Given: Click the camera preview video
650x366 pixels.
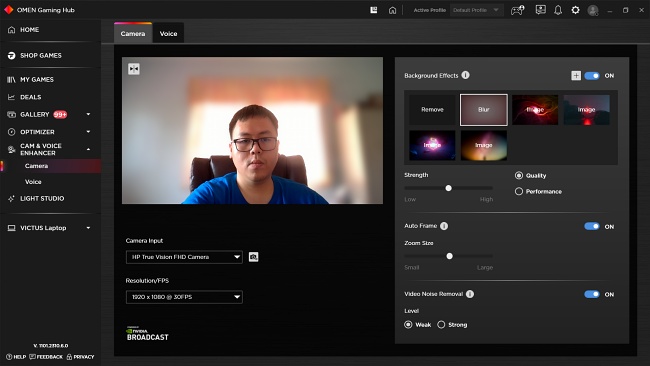Looking at the screenshot, I should (252, 130).
